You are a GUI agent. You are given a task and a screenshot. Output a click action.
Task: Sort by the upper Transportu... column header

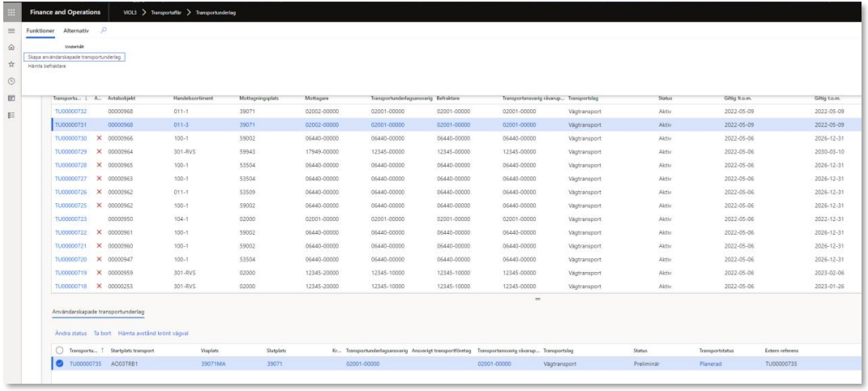[x=67, y=97]
